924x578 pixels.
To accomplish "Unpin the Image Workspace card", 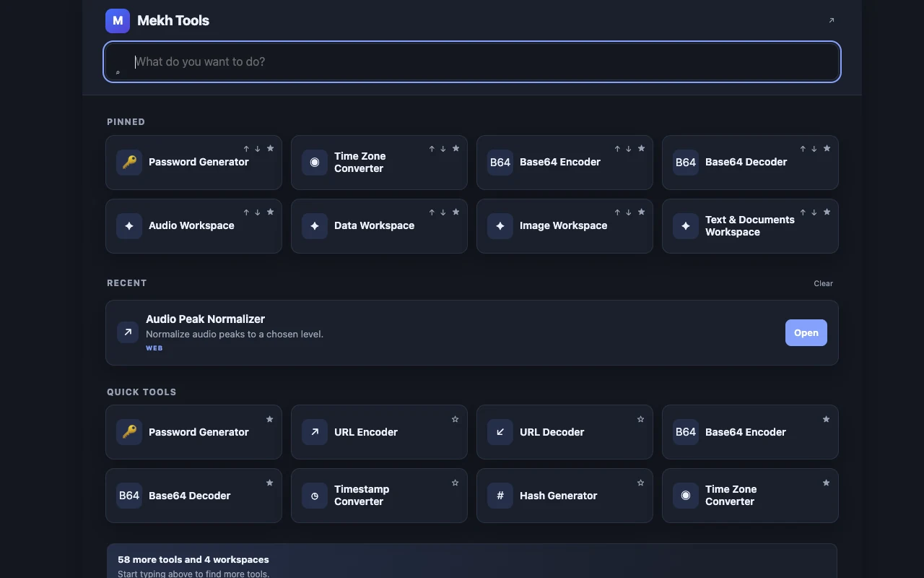I will pyautogui.click(x=642, y=212).
